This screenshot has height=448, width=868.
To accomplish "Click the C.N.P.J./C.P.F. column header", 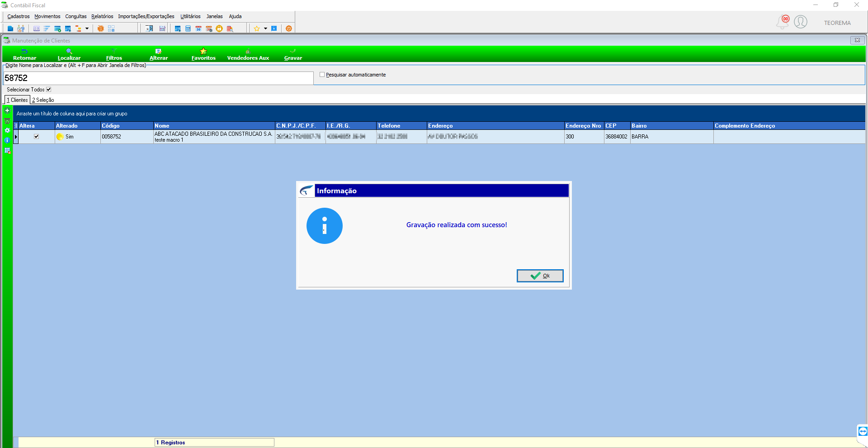I will click(300, 126).
